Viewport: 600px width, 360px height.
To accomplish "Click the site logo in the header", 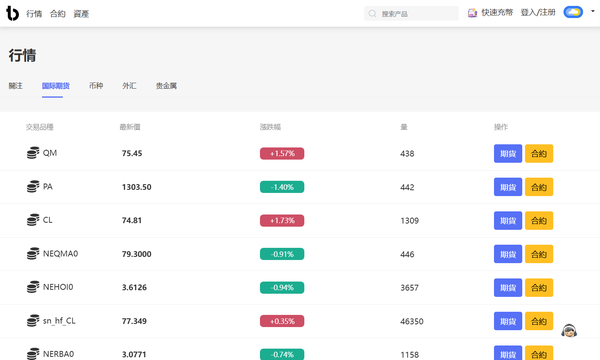I will click(x=12, y=13).
